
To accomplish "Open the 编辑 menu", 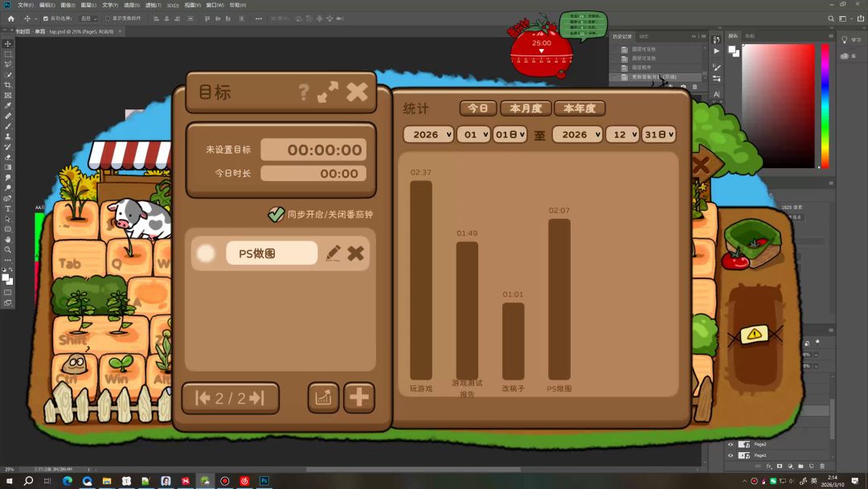I will (47, 5).
